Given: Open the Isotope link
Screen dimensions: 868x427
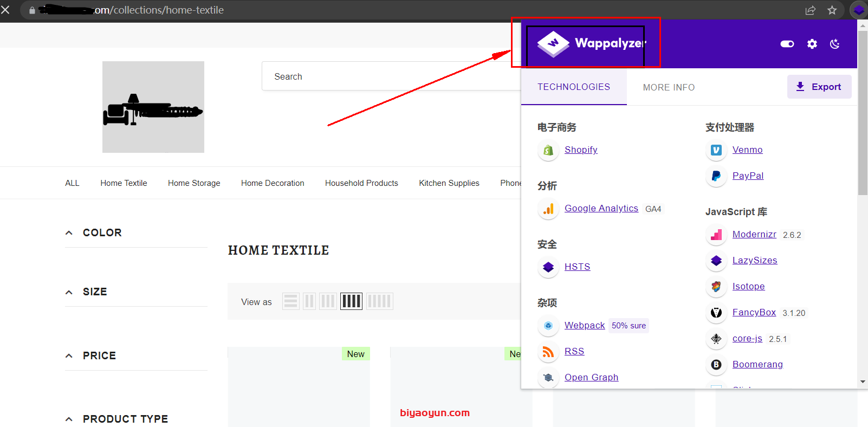Looking at the screenshot, I should pyautogui.click(x=749, y=286).
